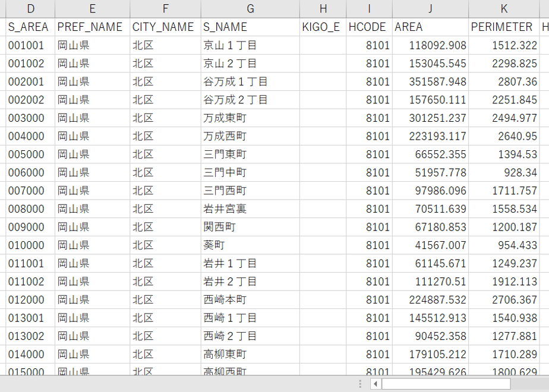Select cell containing 岩井１丁目
This screenshot has width=549, height=392.
coord(250,264)
